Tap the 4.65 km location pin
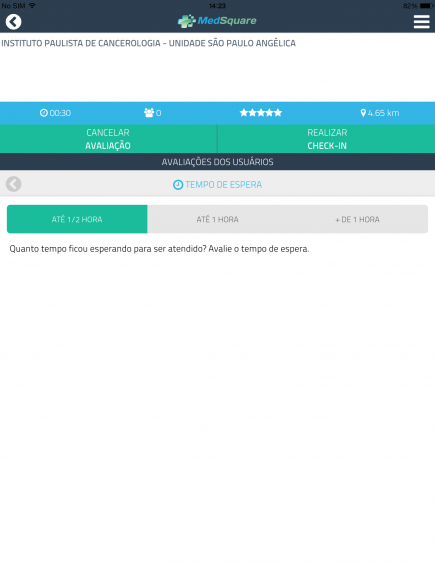 pyautogui.click(x=363, y=113)
